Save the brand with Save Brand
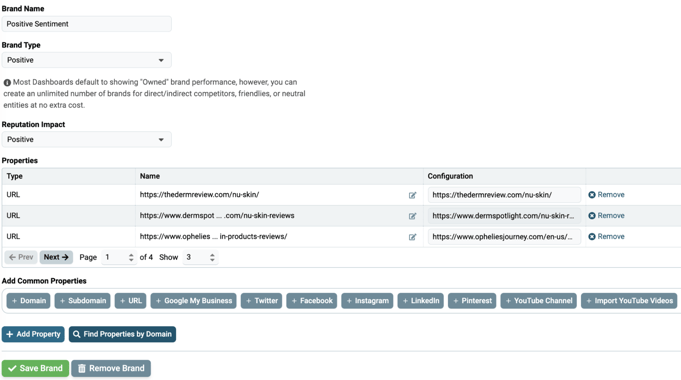The image size is (681, 380). coord(35,368)
